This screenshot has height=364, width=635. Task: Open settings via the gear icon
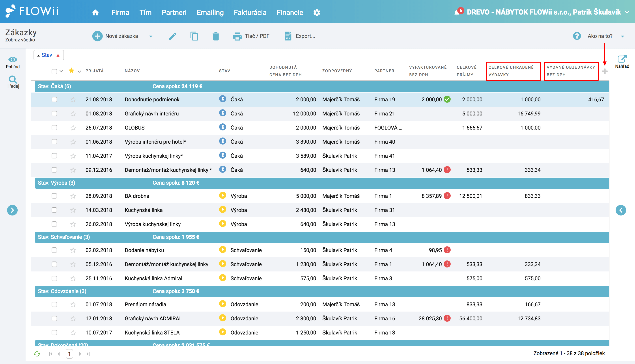pos(317,12)
